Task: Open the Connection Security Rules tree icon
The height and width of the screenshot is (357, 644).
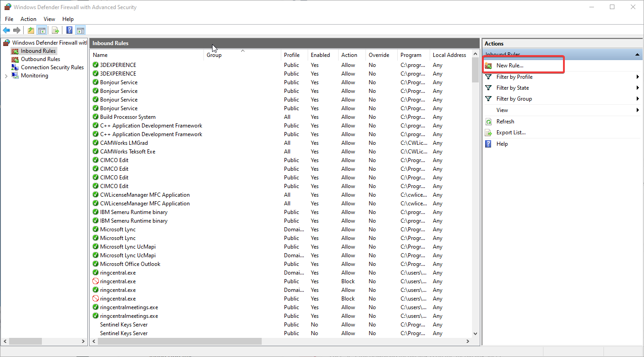Action: (x=15, y=67)
